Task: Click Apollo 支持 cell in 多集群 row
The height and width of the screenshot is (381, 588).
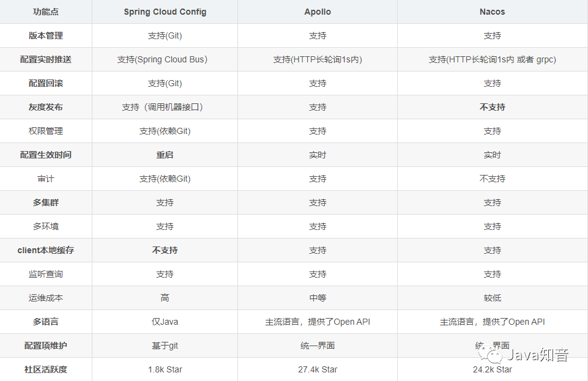Action: (318, 202)
